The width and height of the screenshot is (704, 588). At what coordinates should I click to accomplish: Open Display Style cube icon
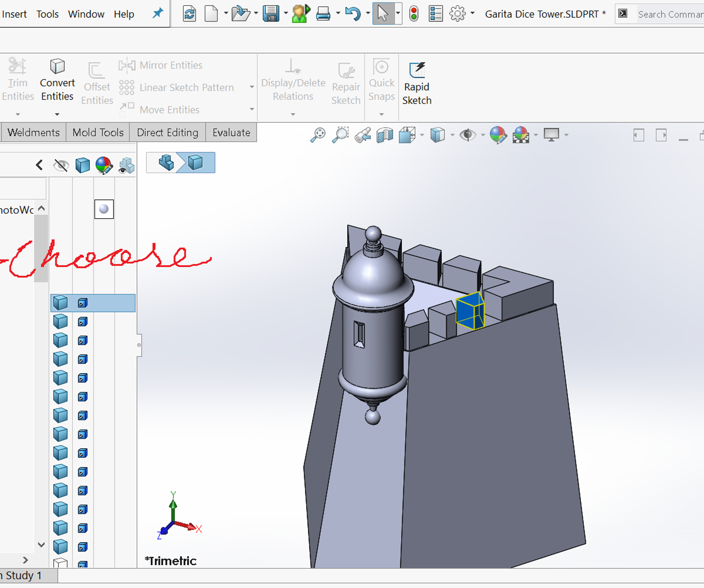(x=438, y=135)
